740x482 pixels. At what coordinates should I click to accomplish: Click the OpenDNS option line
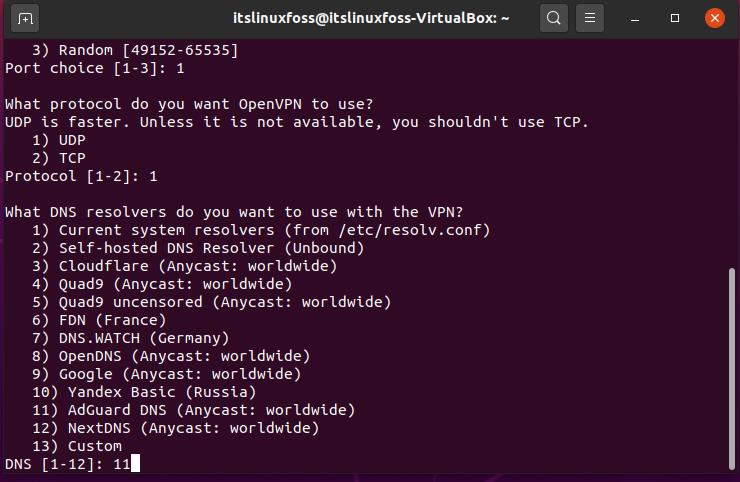[171, 356]
